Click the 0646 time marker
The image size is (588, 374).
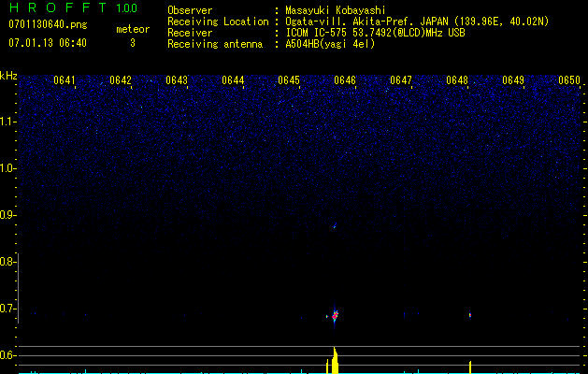coord(345,80)
